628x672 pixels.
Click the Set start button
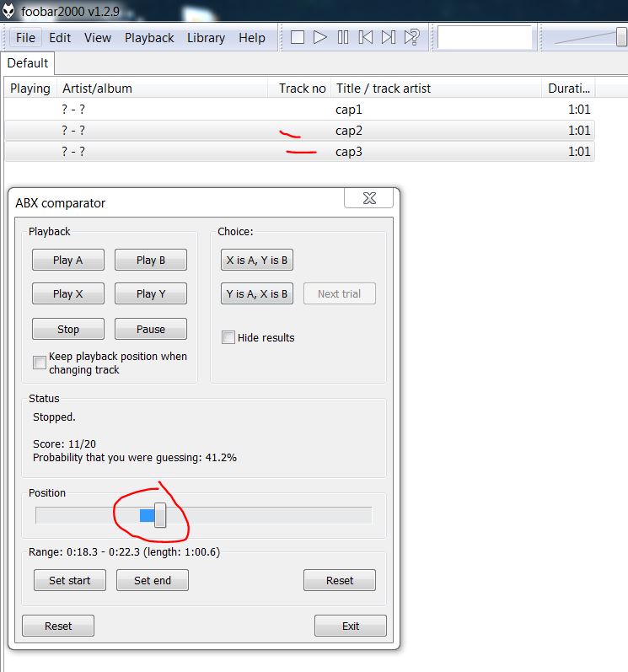click(x=70, y=580)
